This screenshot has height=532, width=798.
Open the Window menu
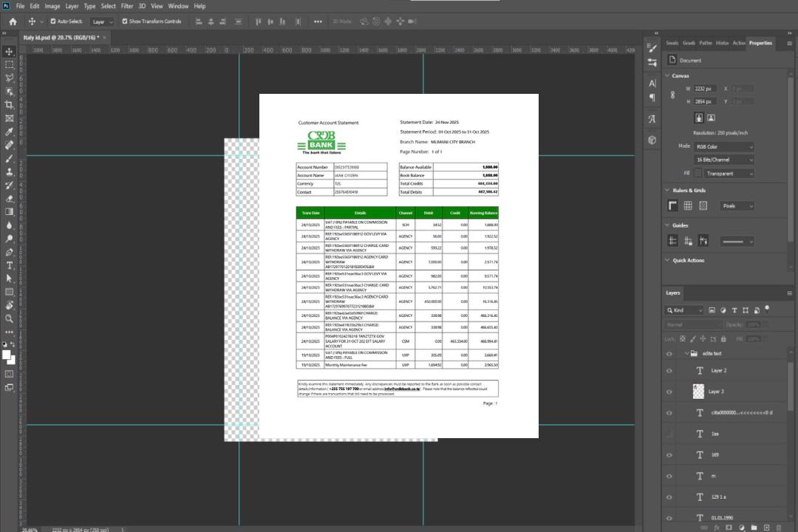click(x=178, y=6)
